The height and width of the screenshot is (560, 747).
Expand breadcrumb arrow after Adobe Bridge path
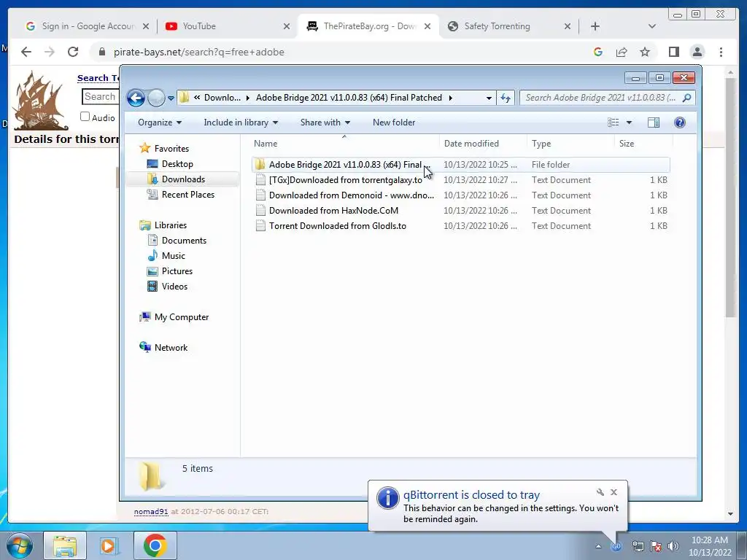coord(450,98)
